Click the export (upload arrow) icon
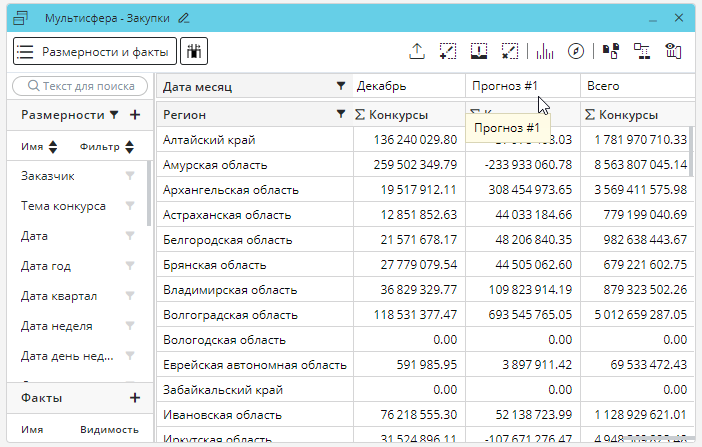 click(418, 51)
